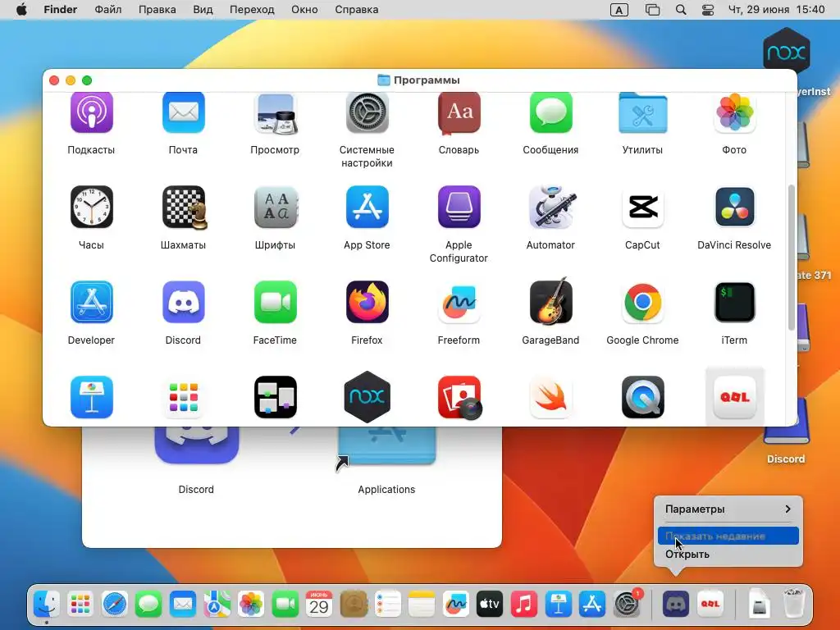Open Google Chrome app icon
The image size is (840, 630).
[x=643, y=302]
